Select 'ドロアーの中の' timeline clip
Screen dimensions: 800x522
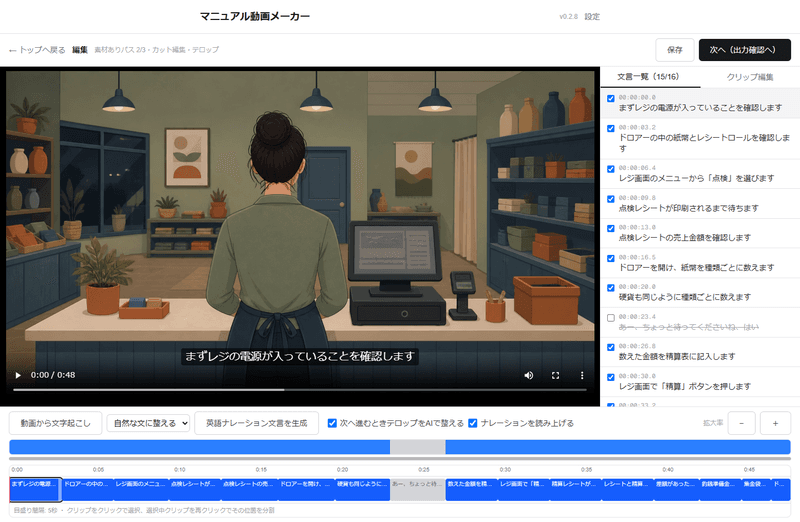(87, 489)
